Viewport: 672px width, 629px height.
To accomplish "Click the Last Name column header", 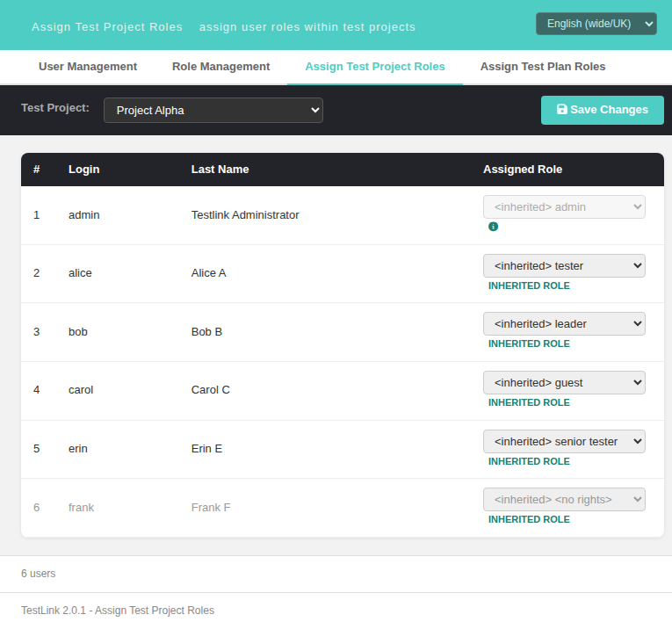I will (220, 170).
